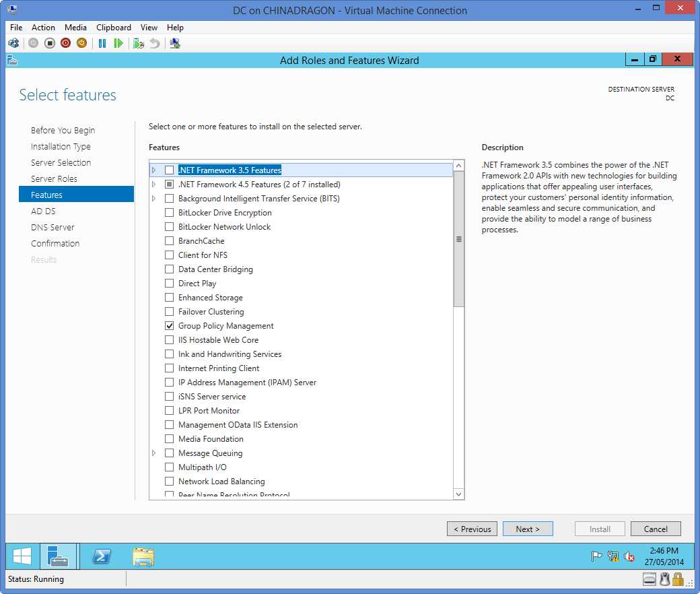Open the Action menu
Screen dimensions: 700x594
coord(43,27)
